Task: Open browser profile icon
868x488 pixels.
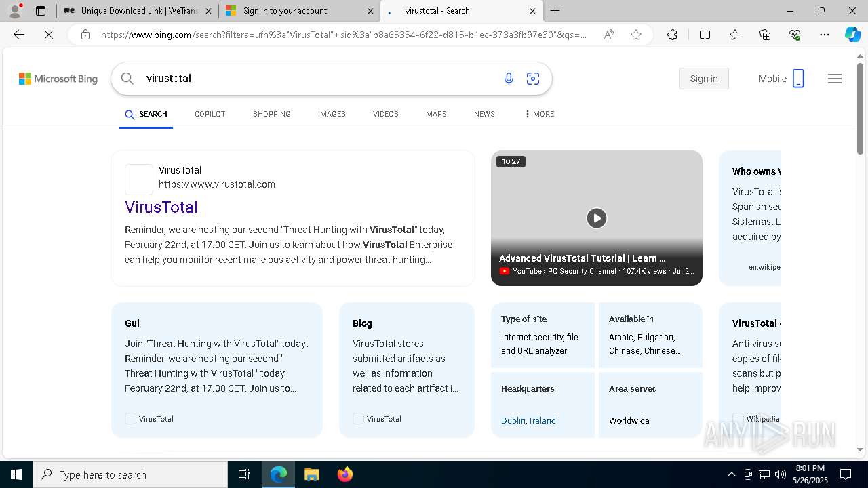Action: (x=15, y=11)
